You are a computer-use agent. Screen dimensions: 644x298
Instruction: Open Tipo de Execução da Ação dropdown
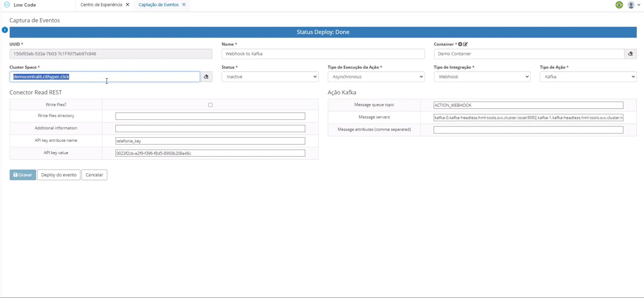[x=376, y=77]
